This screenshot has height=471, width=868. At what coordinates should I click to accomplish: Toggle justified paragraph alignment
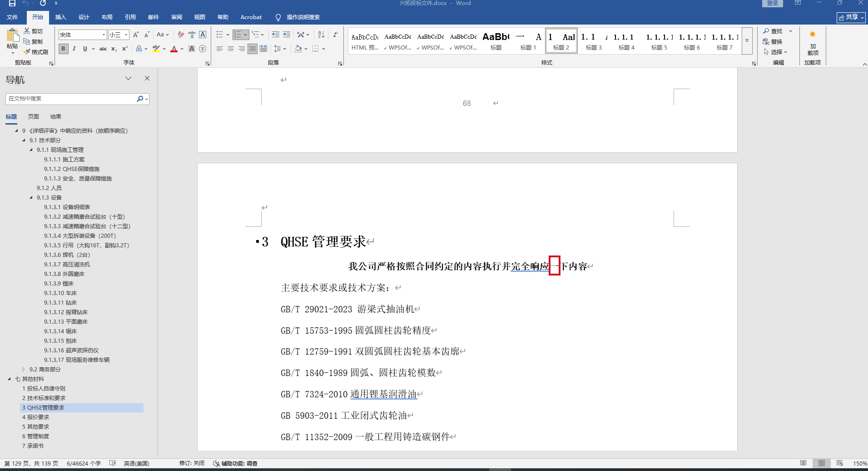[x=253, y=49]
